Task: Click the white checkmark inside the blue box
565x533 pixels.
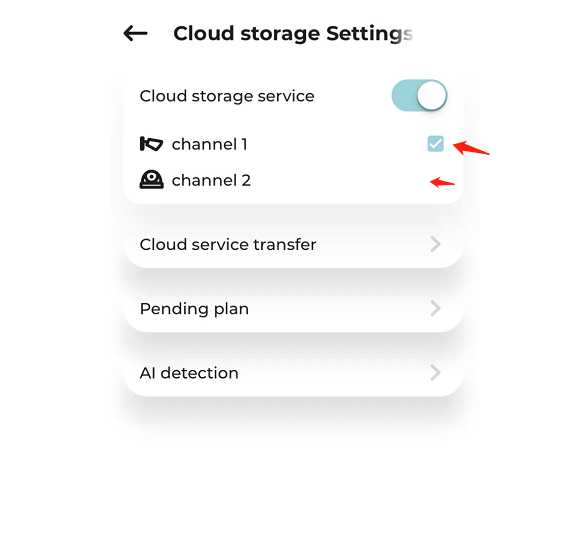Action: click(x=435, y=144)
